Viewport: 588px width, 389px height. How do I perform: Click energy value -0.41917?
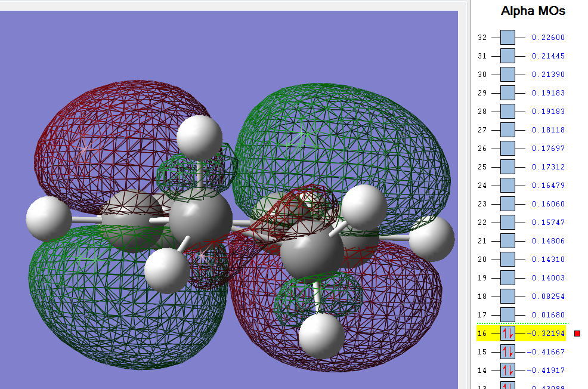(x=546, y=371)
